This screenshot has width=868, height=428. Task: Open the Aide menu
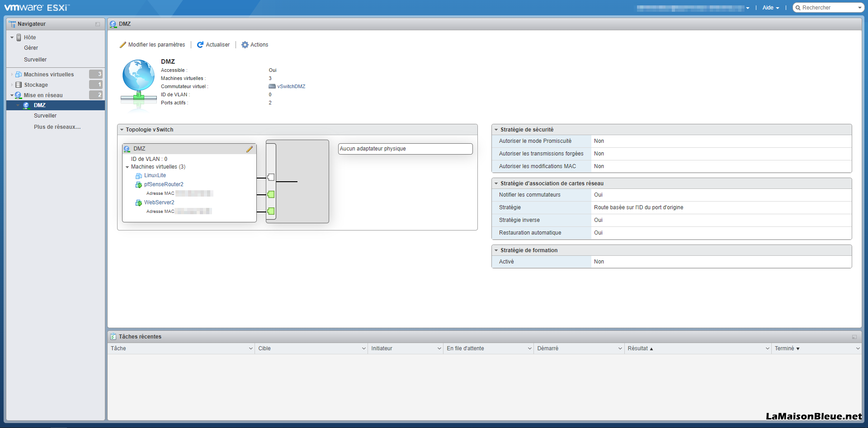point(770,8)
